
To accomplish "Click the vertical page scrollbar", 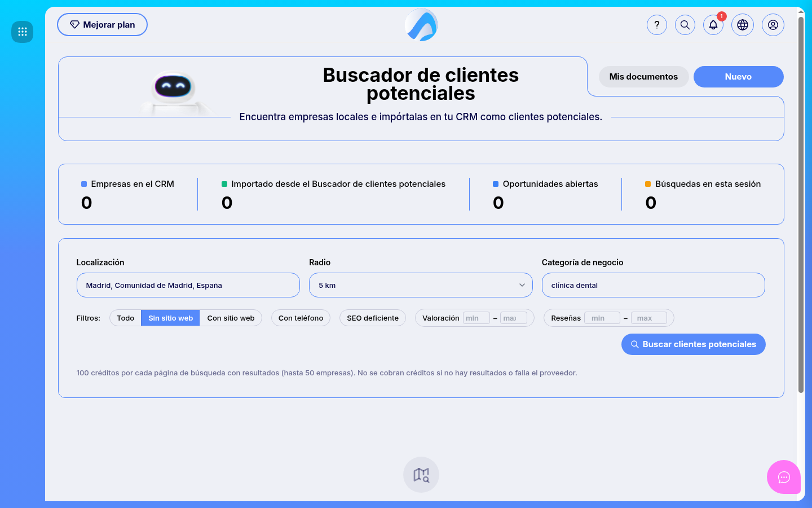I will pyautogui.click(x=801, y=205).
